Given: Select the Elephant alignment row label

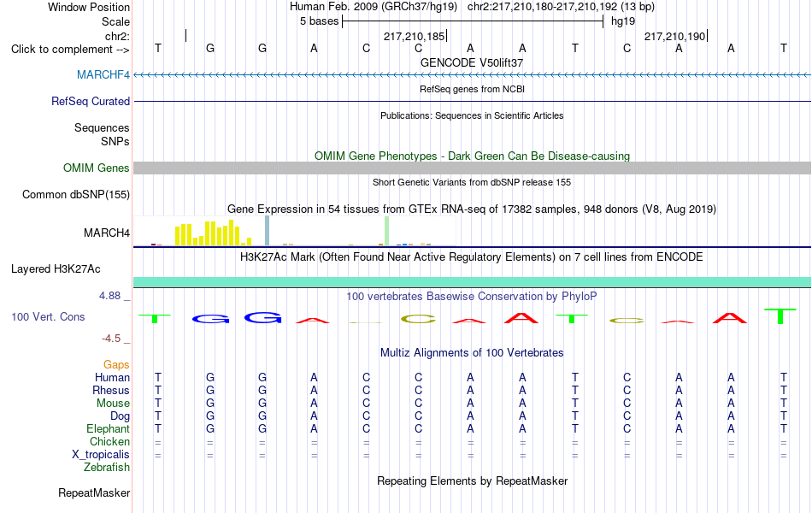Looking at the screenshot, I should point(109,429).
